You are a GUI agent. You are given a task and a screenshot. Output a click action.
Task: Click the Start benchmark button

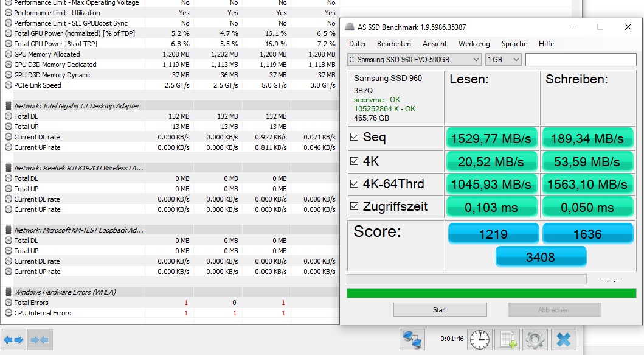440,310
